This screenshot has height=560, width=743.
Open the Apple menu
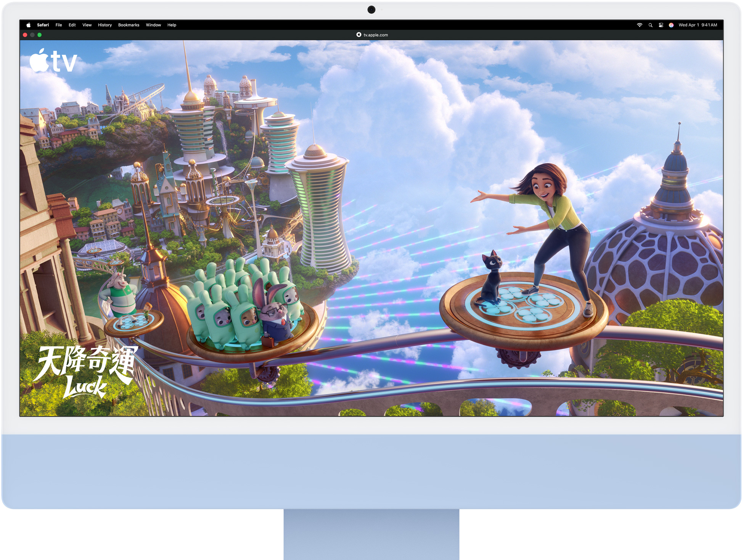click(x=28, y=25)
